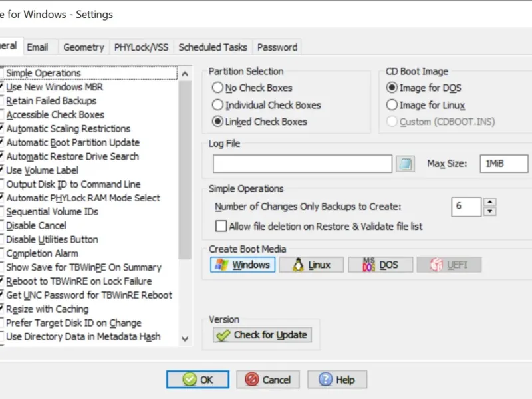Click the Log File path input field

[x=303, y=164]
